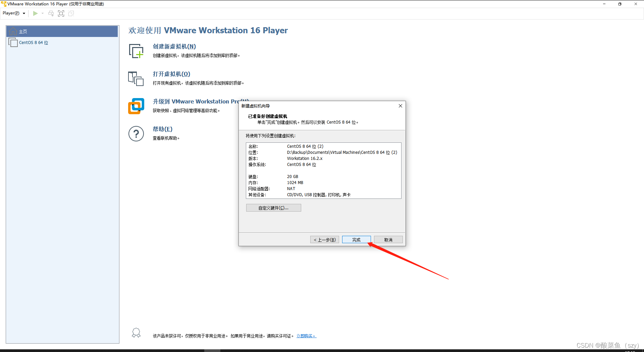Open 打开虚拟机(O) link
This screenshot has width=644, height=352.
[x=171, y=74]
